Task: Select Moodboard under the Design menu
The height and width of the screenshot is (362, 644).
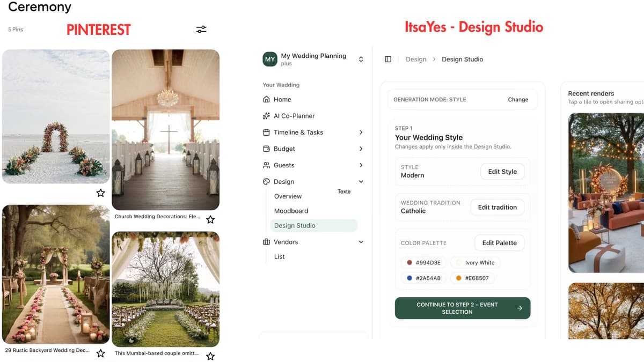Action: click(x=291, y=211)
